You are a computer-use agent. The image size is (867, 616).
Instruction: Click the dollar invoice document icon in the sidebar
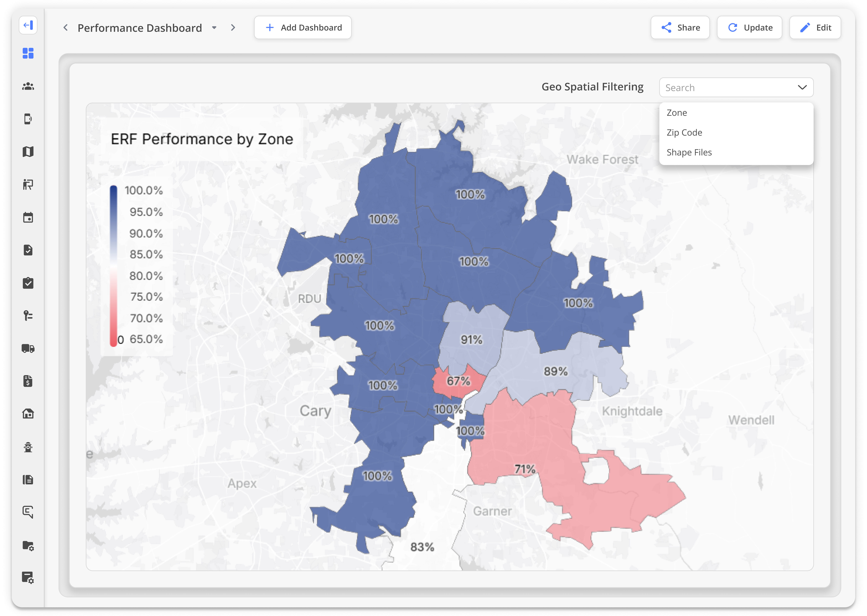tap(28, 381)
